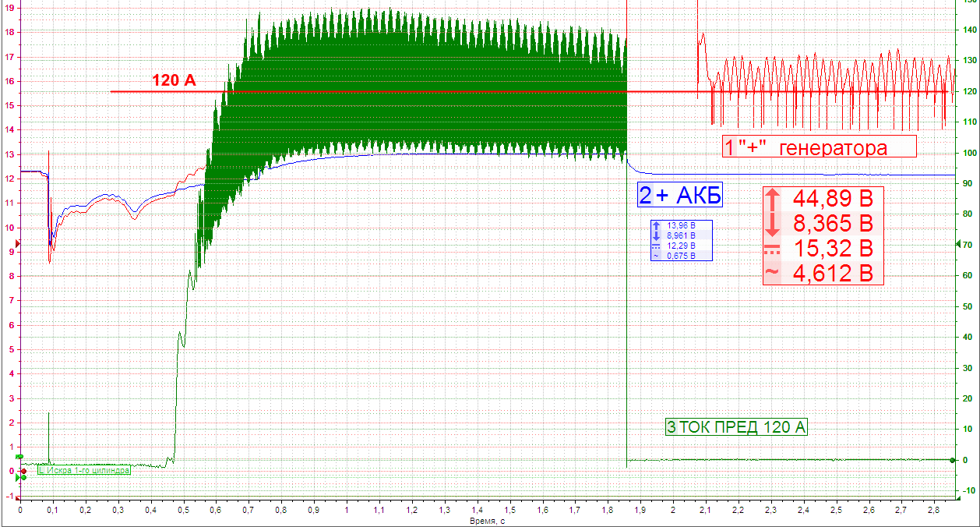
Task: Click the green triangle marker on right axis
Action: pyautogui.click(x=958, y=244)
